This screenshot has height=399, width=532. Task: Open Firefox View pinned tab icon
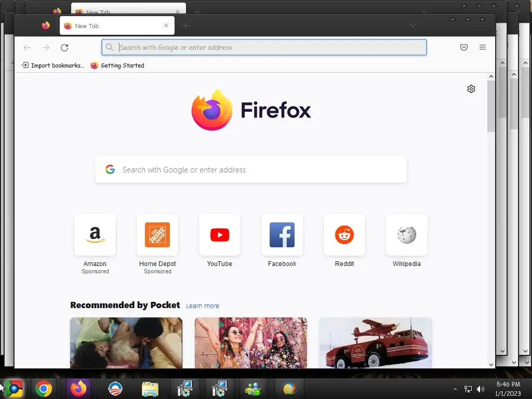pos(46,25)
